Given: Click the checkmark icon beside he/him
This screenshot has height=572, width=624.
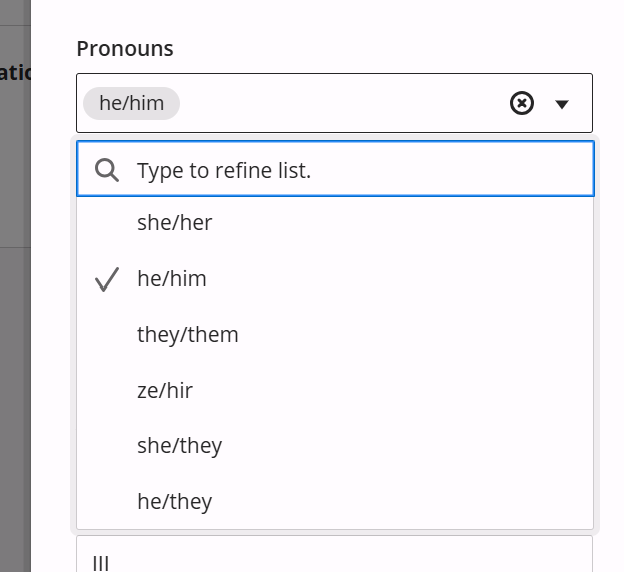Looking at the screenshot, I should pyautogui.click(x=107, y=279).
